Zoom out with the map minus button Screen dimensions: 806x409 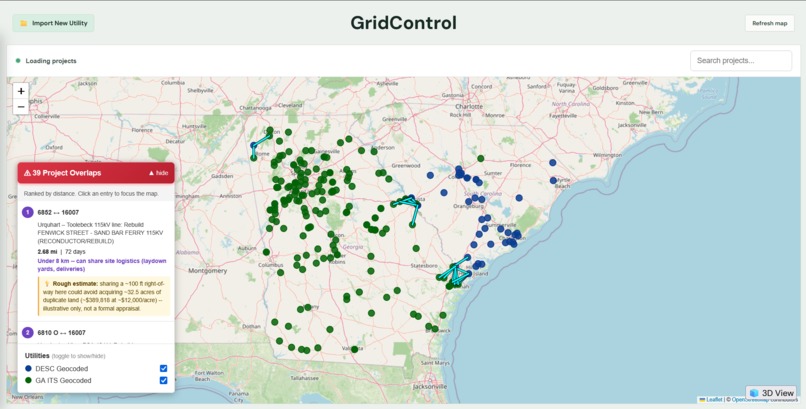point(21,107)
